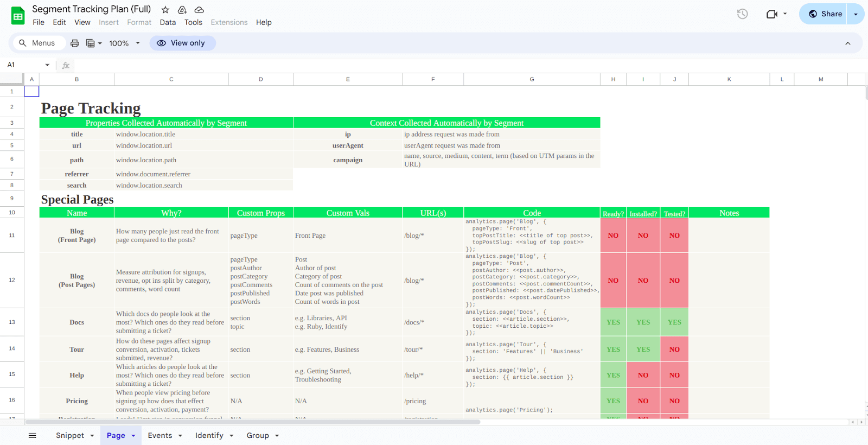The width and height of the screenshot is (868, 445).
Task: Click the Name Box showing A1
Action: pyautogui.click(x=22, y=65)
